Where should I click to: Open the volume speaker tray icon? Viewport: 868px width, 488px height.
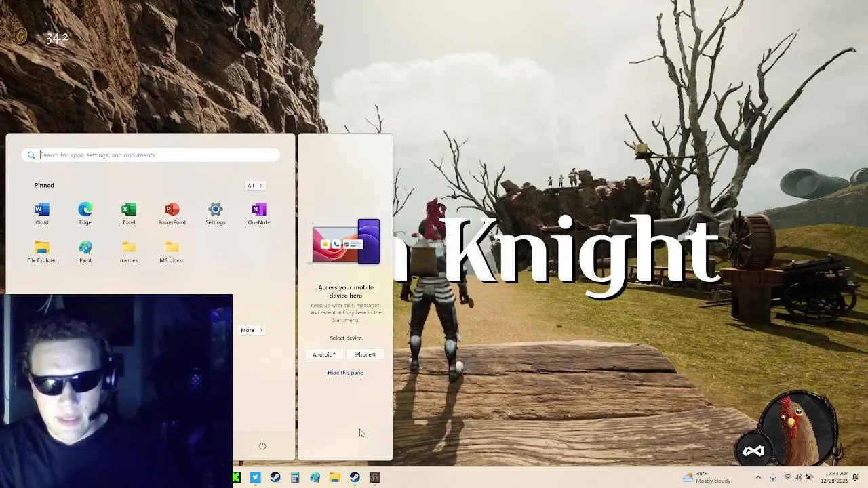[x=798, y=477]
